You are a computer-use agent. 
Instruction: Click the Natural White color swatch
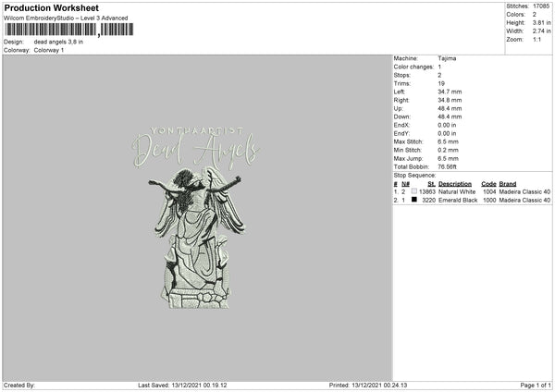(414, 191)
